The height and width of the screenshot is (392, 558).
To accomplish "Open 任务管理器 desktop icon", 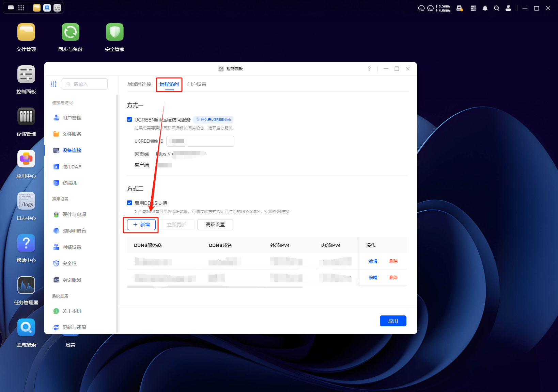I will pyautogui.click(x=26, y=285).
